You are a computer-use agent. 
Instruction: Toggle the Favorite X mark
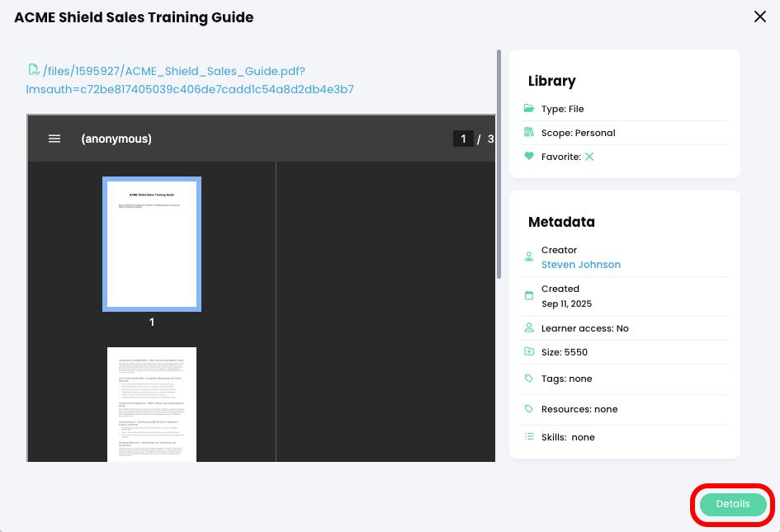tap(589, 157)
